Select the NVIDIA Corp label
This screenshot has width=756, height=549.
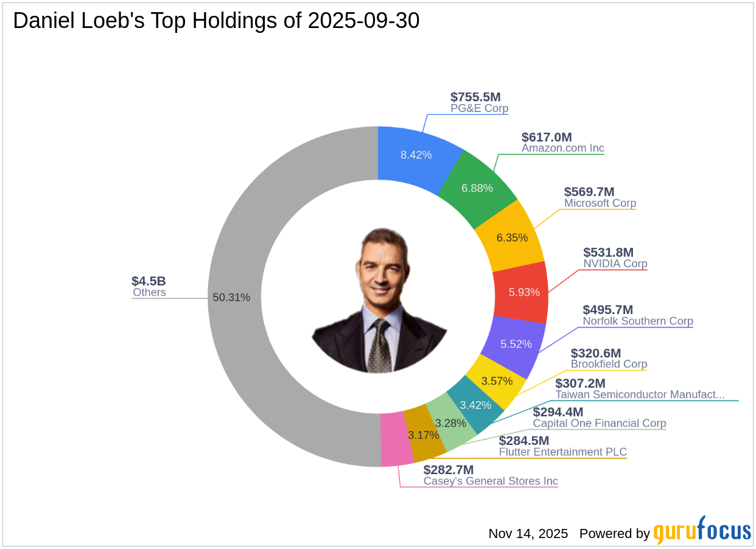pyautogui.click(x=615, y=264)
